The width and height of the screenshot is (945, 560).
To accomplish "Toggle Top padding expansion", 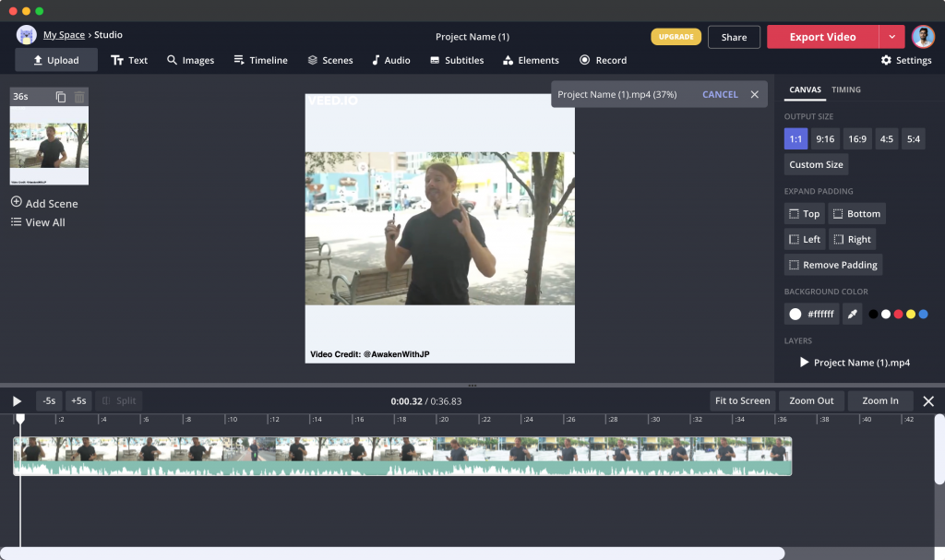I will [804, 214].
